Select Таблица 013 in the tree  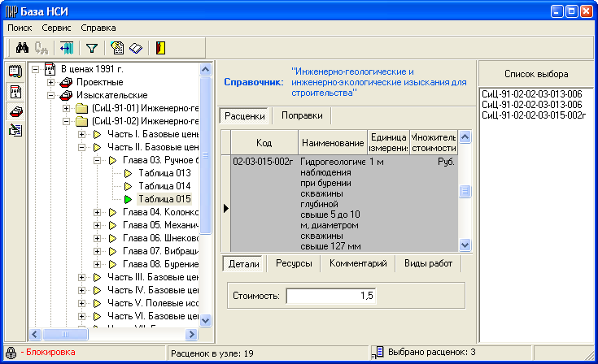point(164,173)
